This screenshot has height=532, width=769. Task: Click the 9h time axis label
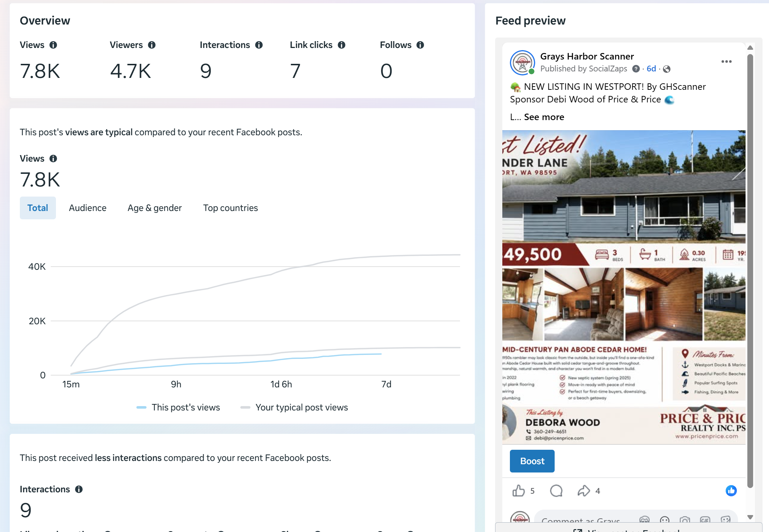point(176,384)
